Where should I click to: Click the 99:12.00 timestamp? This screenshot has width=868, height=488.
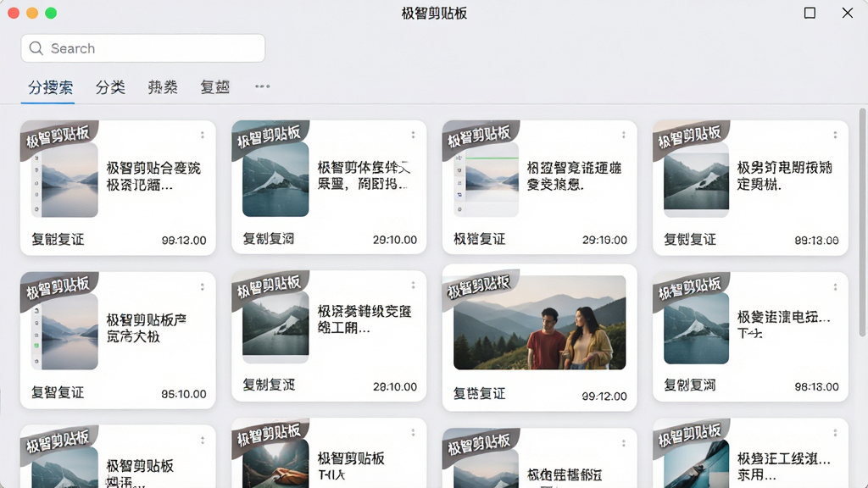point(604,396)
